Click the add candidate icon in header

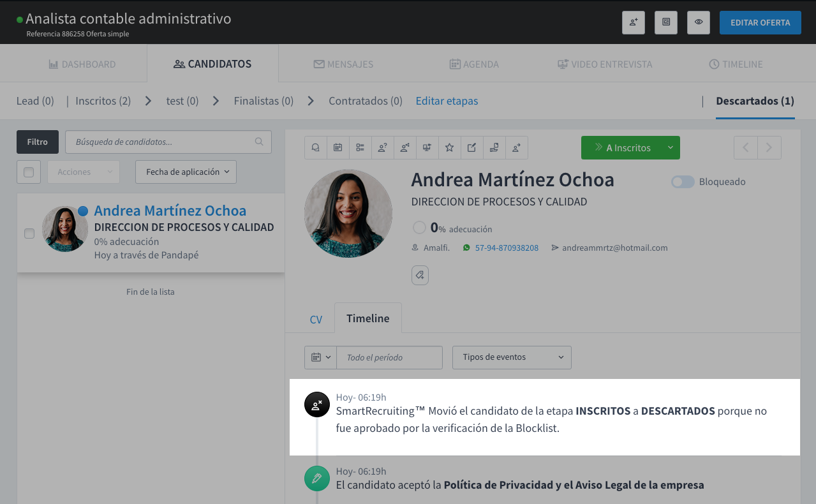click(x=634, y=22)
